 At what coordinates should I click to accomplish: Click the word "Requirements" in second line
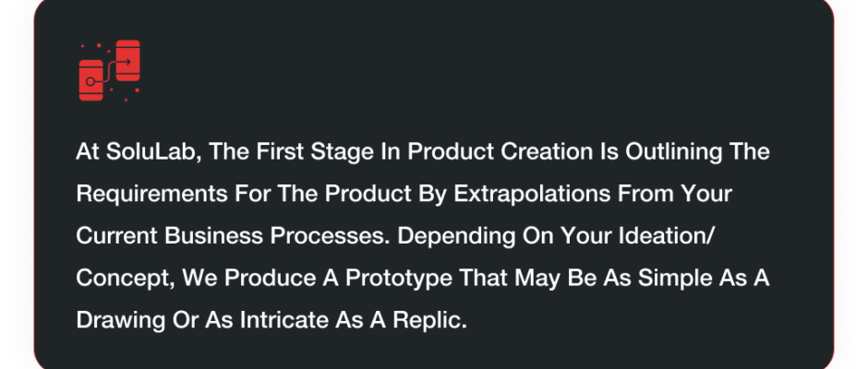[151, 194]
